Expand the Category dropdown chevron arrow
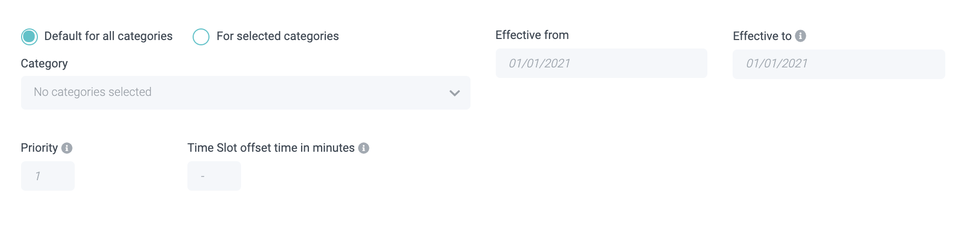Viewport: 980px width, 235px height. coord(455,93)
